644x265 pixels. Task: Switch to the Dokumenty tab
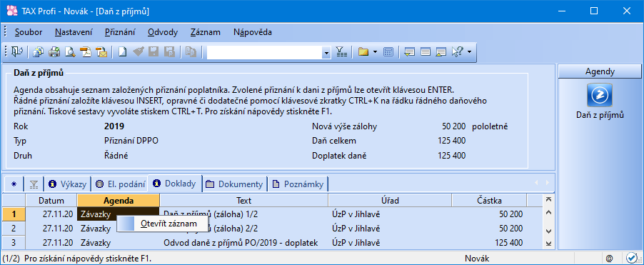(x=235, y=184)
